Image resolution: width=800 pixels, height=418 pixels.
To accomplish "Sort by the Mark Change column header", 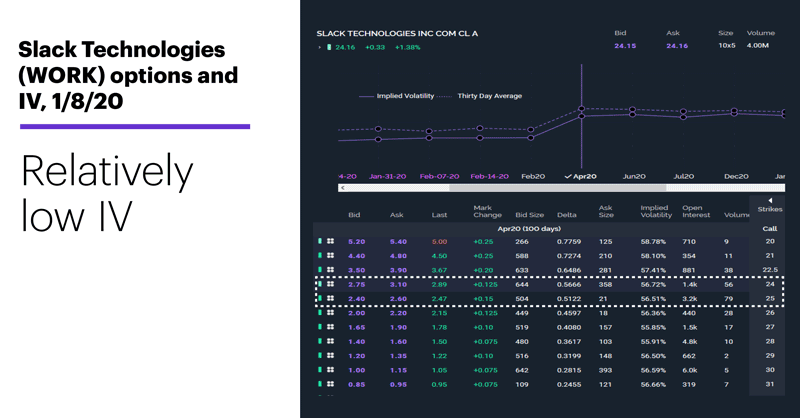I will [x=487, y=211].
